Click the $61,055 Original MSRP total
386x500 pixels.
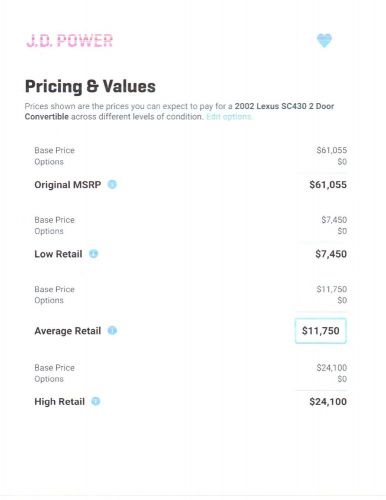(x=328, y=185)
